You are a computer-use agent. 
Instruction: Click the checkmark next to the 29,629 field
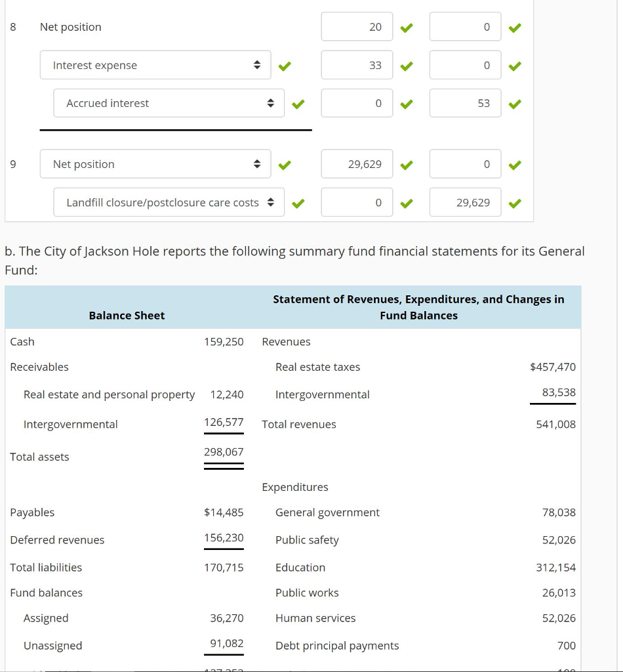pos(406,163)
